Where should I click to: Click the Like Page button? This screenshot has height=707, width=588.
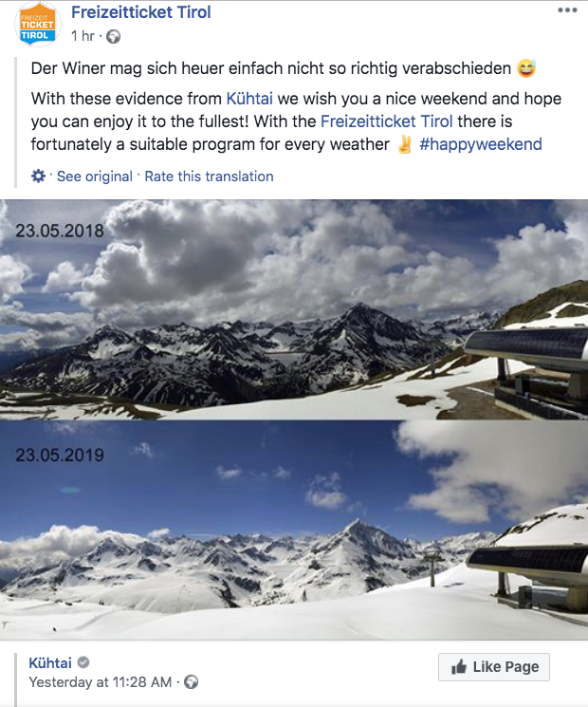pos(494,667)
